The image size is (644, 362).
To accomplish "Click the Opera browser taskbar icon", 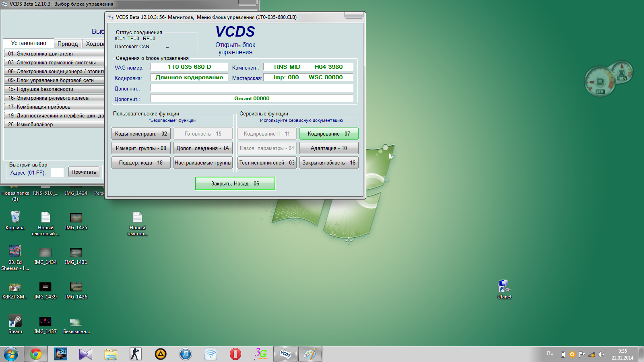I will pyautogui.click(x=235, y=354).
